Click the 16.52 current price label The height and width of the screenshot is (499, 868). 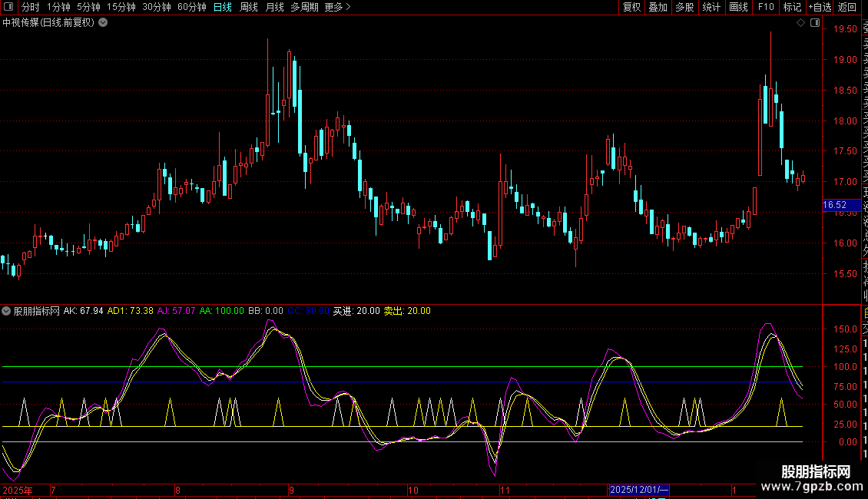(x=834, y=205)
